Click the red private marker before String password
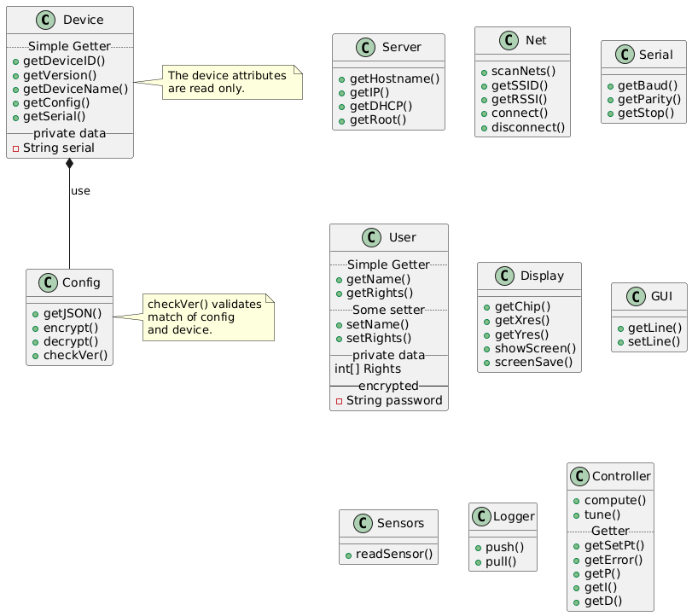Screen dimensions: 692x616 pyautogui.click(x=339, y=401)
